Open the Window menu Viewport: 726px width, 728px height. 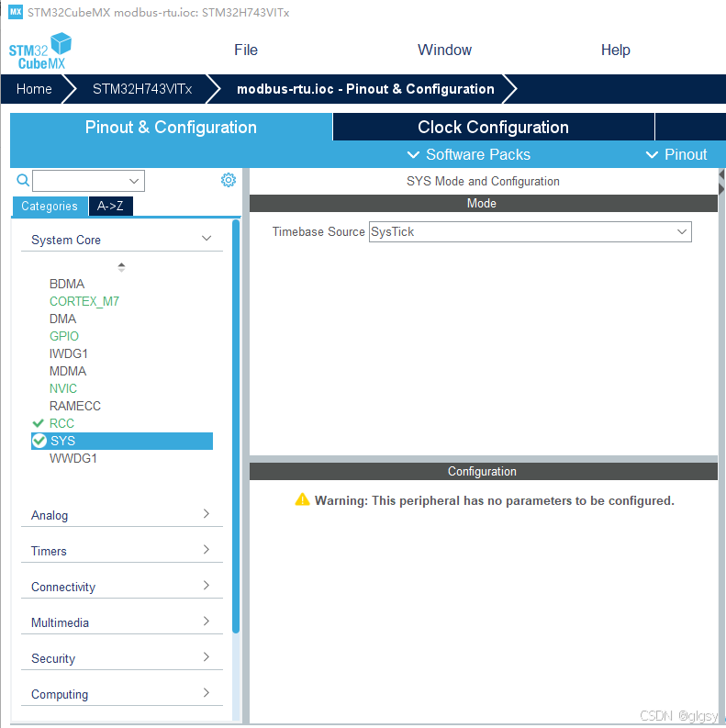pyautogui.click(x=444, y=50)
